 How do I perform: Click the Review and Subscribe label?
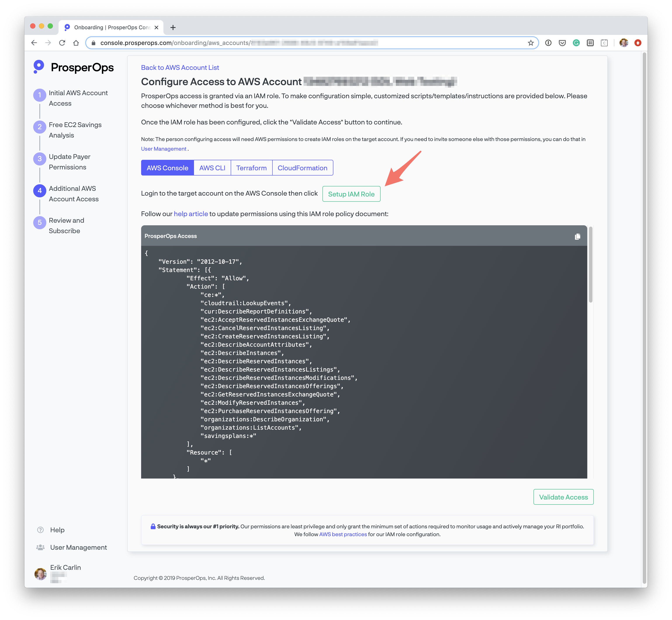pyautogui.click(x=66, y=226)
